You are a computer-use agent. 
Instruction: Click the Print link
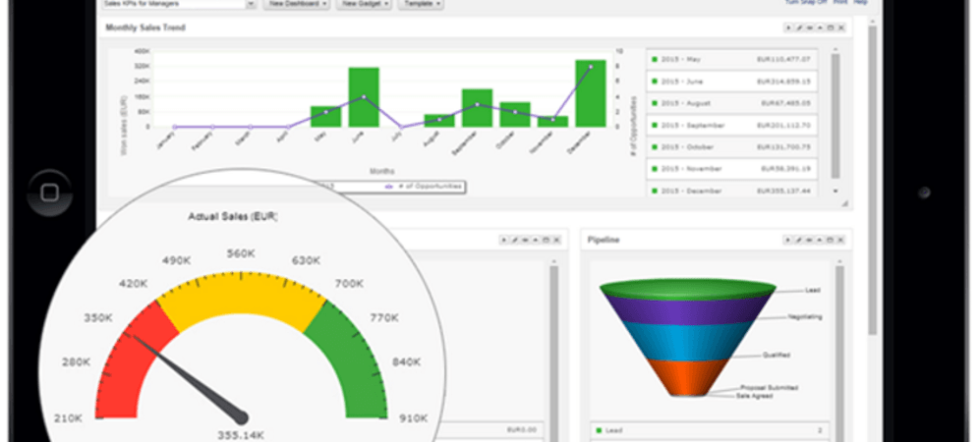[840, 3]
